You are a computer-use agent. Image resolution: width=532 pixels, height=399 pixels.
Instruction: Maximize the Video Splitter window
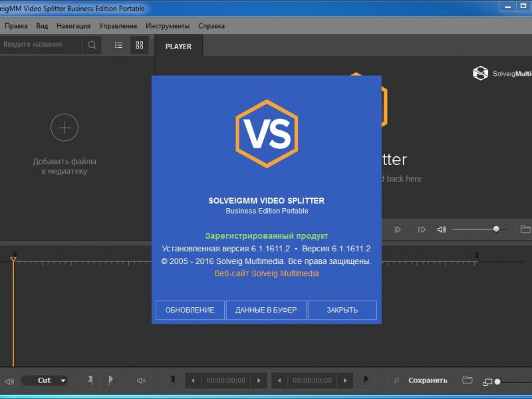click(523, 6)
